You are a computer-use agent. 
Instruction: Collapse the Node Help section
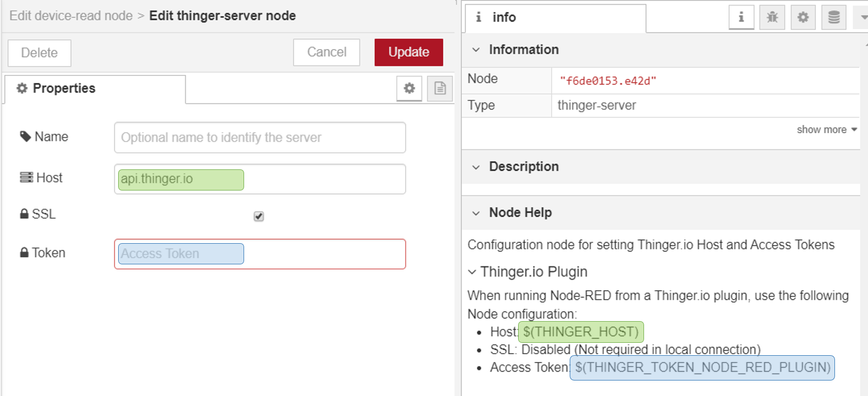tap(476, 213)
